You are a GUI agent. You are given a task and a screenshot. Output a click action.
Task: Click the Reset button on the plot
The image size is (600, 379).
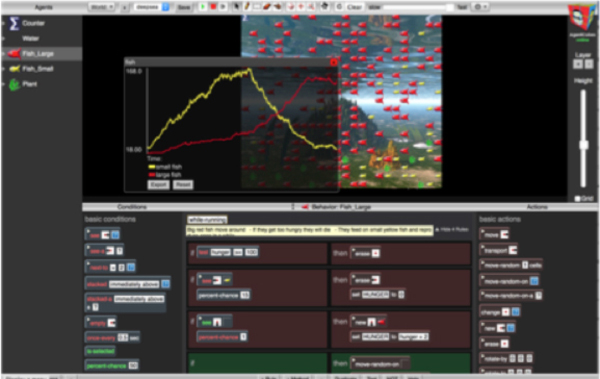[183, 185]
